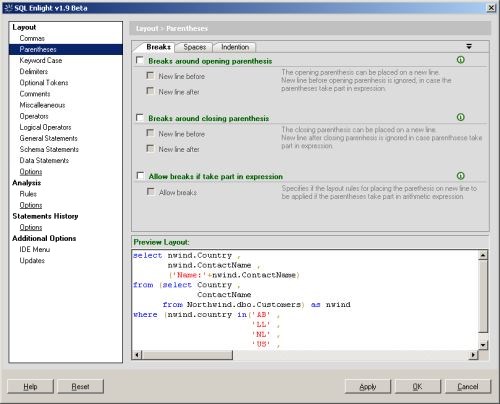This screenshot has height=404, width=500.
Task: Enable Breaks around closing parenthesis
Action: [140, 118]
